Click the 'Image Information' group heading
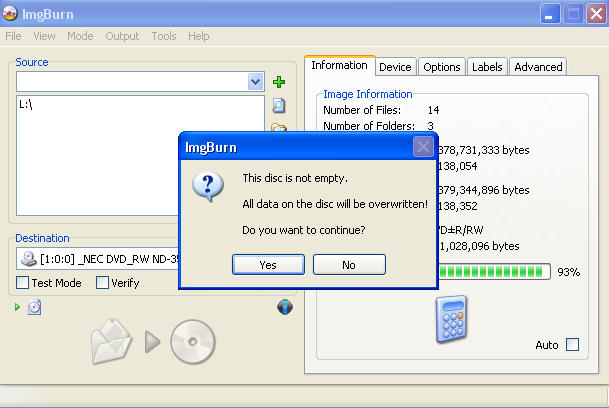 coord(368,94)
